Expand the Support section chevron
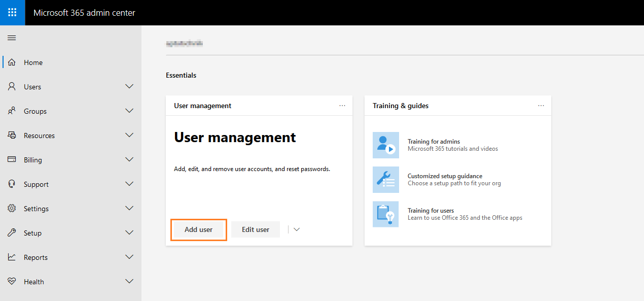Screen dimensions: 644x301 [129, 184]
